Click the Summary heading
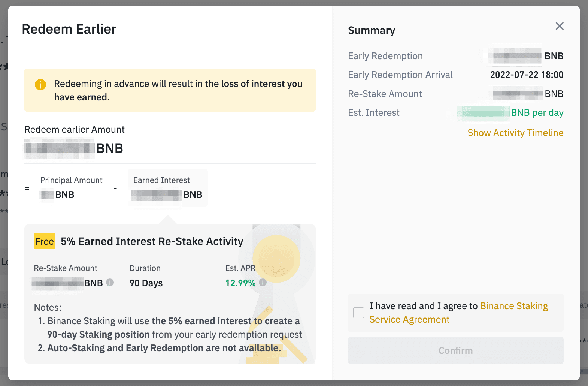Screen dimensions: 588x386 point(372,30)
